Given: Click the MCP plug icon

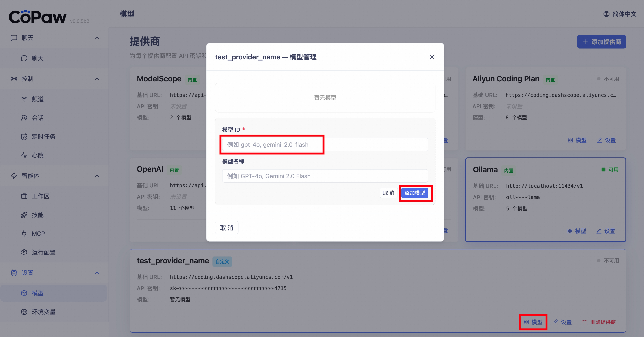Looking at the screenshot, I should 24,234.
